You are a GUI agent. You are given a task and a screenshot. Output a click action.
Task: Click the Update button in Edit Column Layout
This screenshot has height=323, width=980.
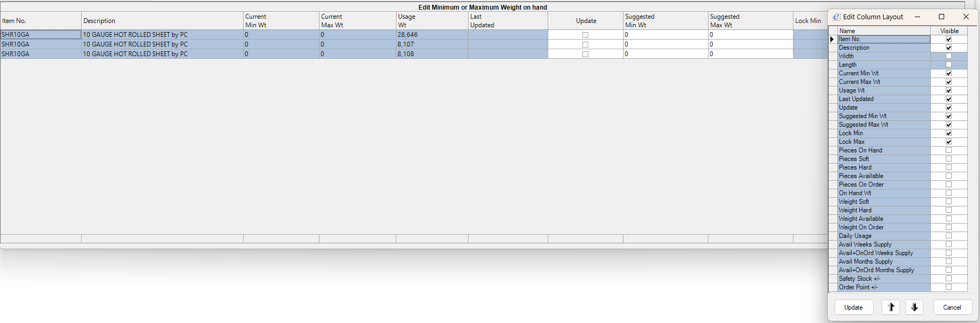853,307
